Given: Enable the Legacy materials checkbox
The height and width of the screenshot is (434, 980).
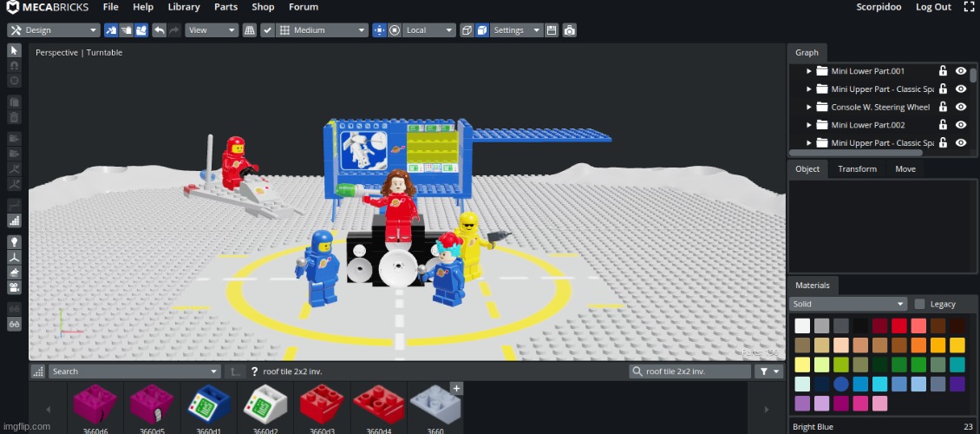Looking at the screenshot, I should (919, 304).
